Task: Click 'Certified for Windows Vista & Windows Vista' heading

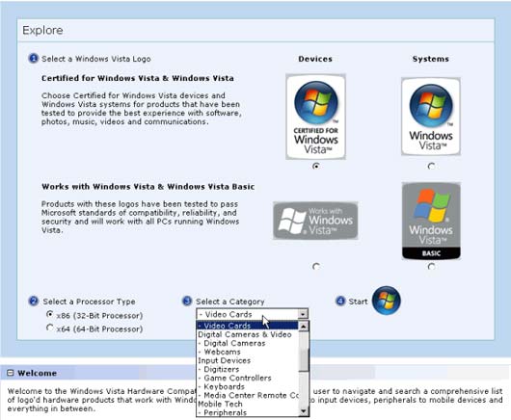Action: point(138,78)
